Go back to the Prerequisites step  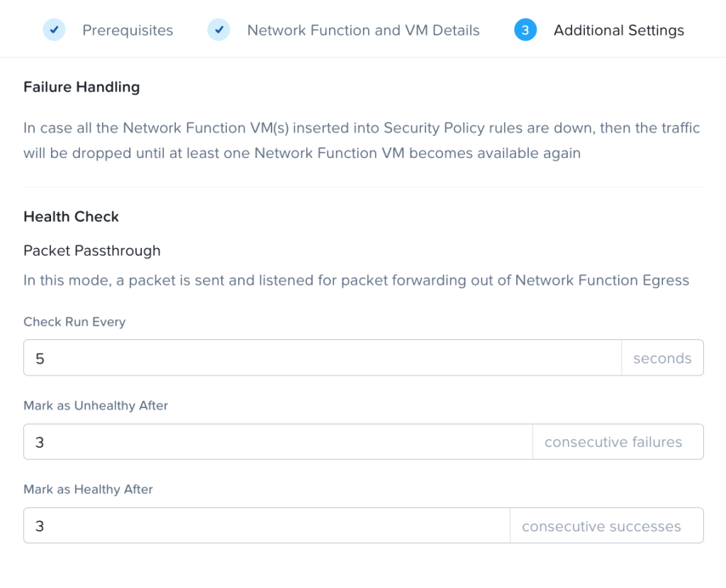coord(128,30)
